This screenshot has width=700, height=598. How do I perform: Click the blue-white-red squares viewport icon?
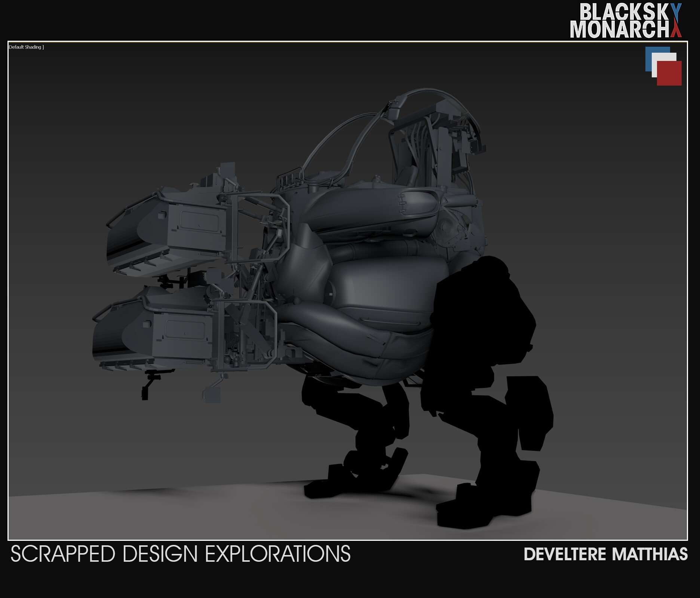coord(663,66)
